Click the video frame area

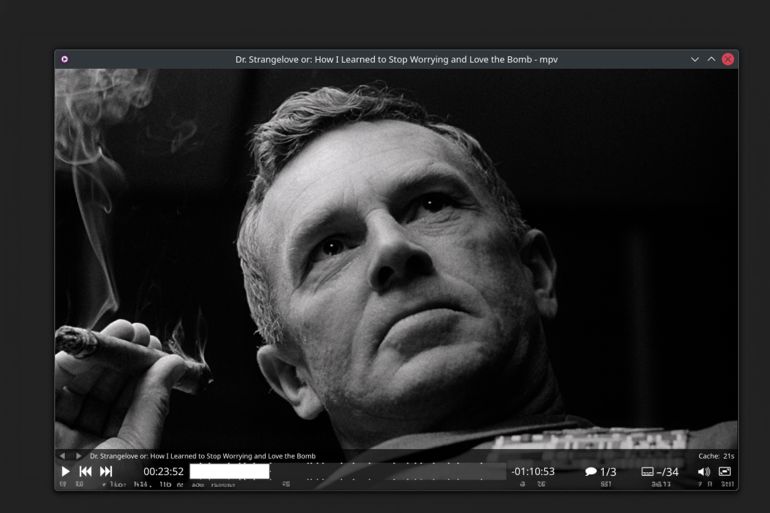pyautogui.click(x=396, y=250)
